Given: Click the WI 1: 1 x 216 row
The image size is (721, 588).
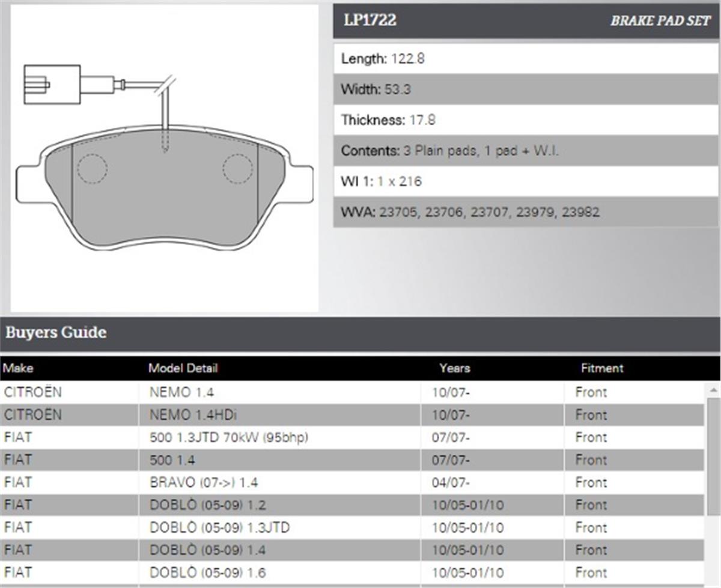Looking at the screenshot, I should [526, 181].
